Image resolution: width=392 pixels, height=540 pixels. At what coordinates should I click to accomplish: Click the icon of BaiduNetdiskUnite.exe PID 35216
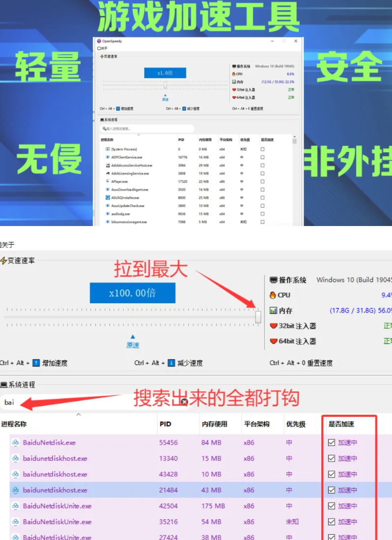(x=16, y=522)
